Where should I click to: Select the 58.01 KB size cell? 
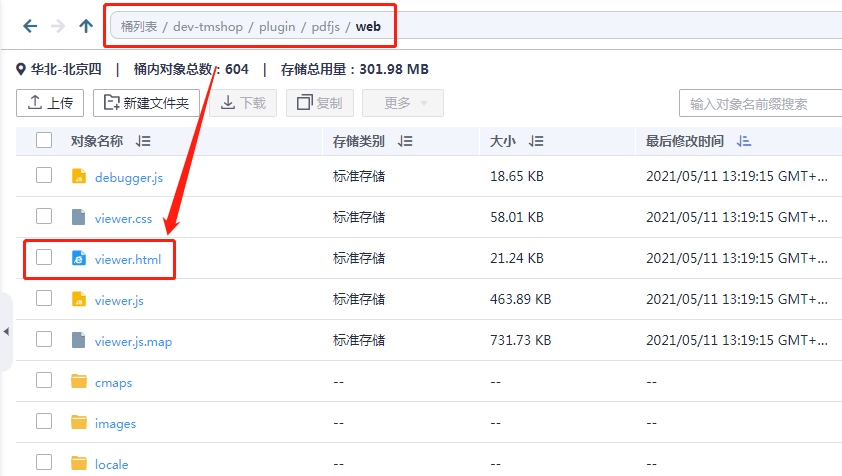[517, 217]
